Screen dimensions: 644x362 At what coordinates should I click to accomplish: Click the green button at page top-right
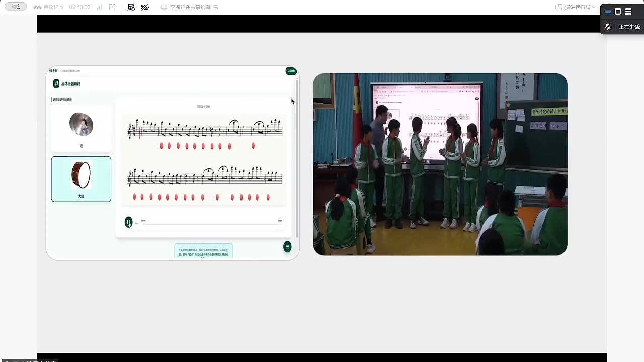click(291, 71)
